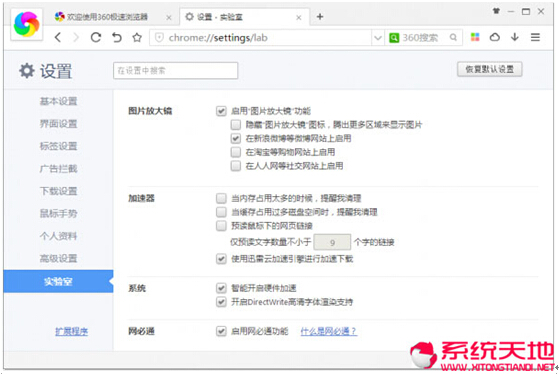Toggle 当内存占用太多的时候，提醒我清理 checkbox
This screenshot has height=374, width=559.
(x=221, y=198)
